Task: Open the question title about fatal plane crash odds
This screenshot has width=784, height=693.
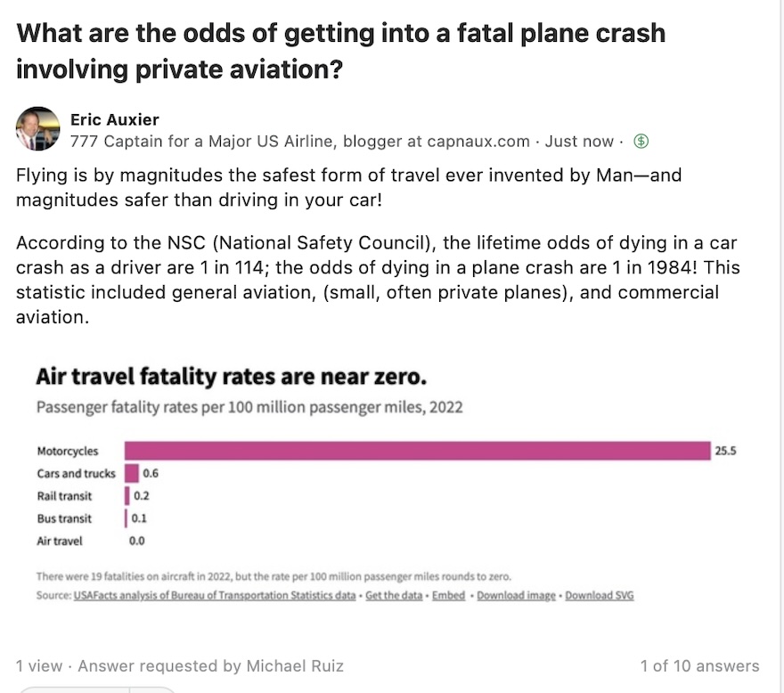Action: [340, 51]
